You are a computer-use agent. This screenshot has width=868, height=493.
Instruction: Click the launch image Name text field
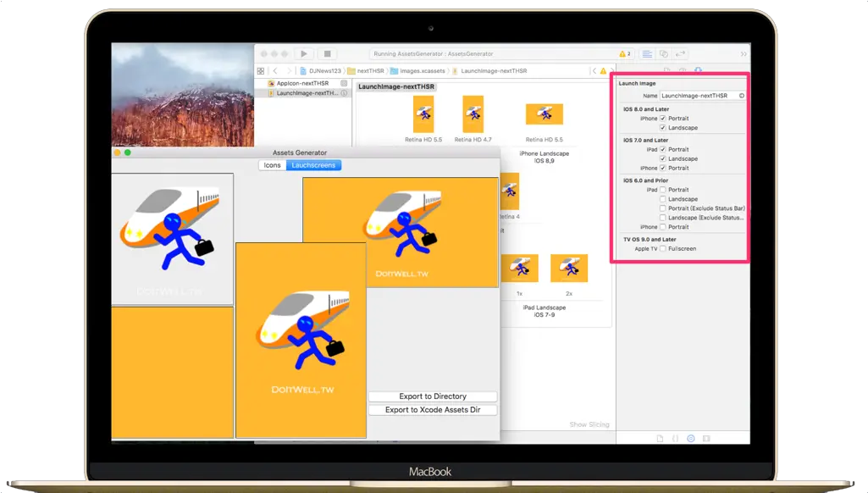click(x=699, y=96)
